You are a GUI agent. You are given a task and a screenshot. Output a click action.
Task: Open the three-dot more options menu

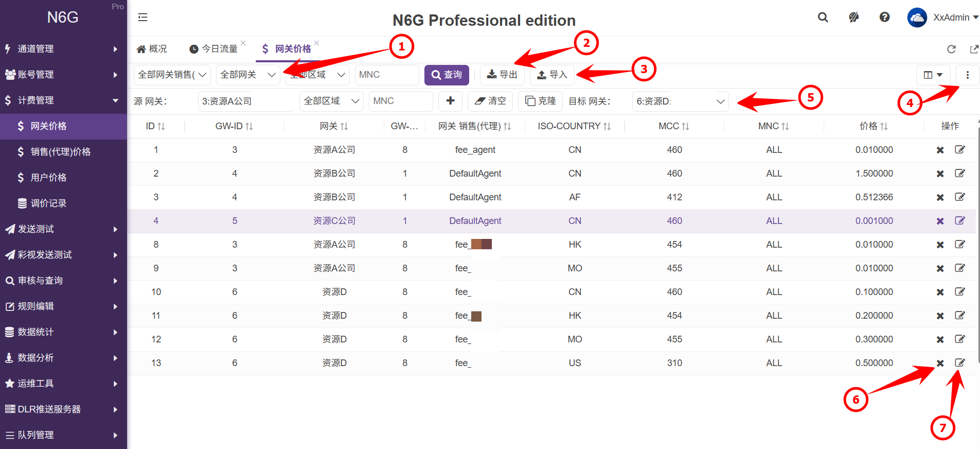968,75
